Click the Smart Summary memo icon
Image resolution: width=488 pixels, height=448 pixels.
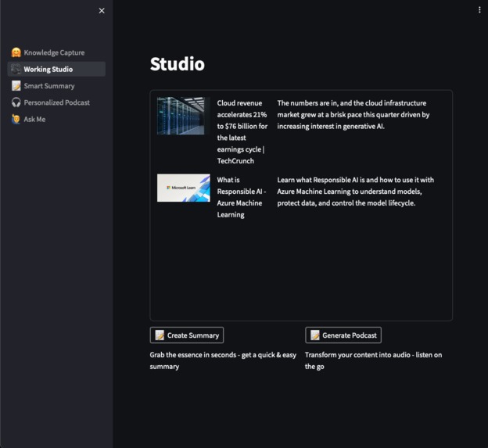coord(16,86)
